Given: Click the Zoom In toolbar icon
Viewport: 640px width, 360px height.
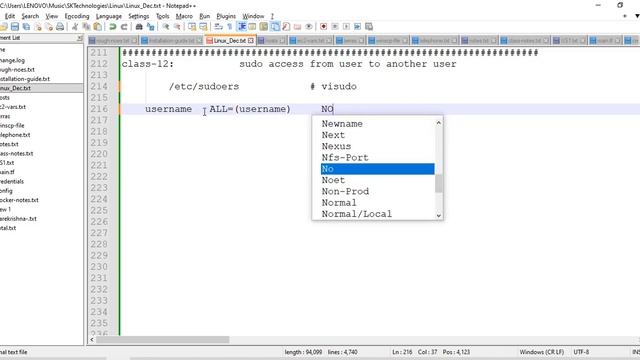Looking at the screenshot, I should coord(166,27).
